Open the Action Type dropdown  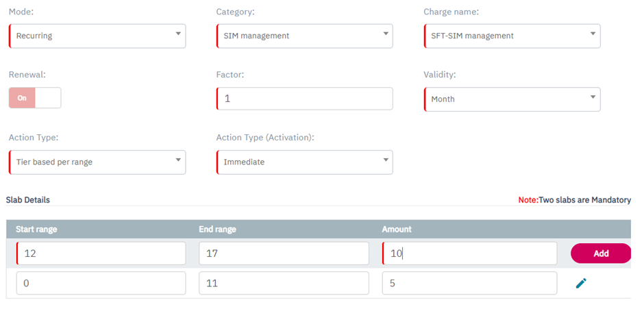point(97,162)
